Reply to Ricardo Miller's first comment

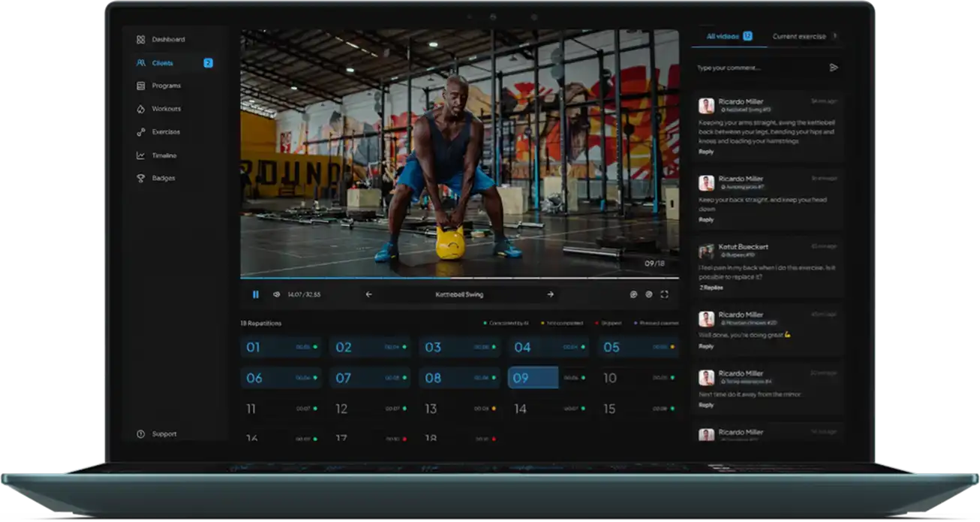(706, 152)
